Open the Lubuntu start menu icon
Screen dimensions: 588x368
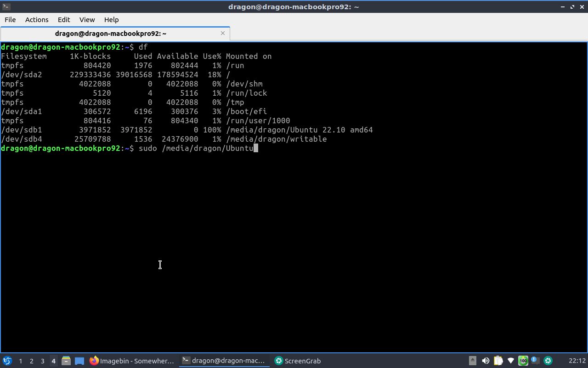tap(7, 361)
